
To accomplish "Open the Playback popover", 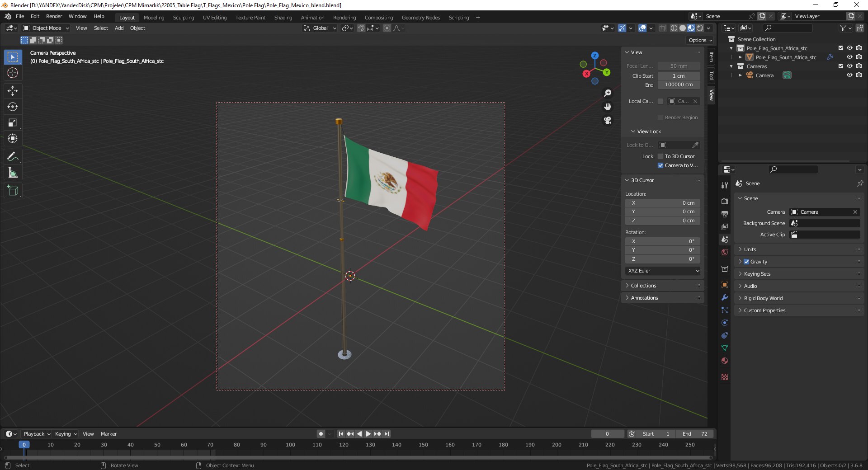I will [x=37, y=434].
